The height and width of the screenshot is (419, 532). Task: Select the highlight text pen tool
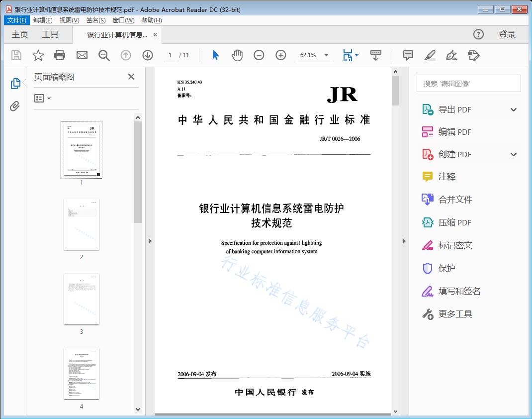click(430, 55)
